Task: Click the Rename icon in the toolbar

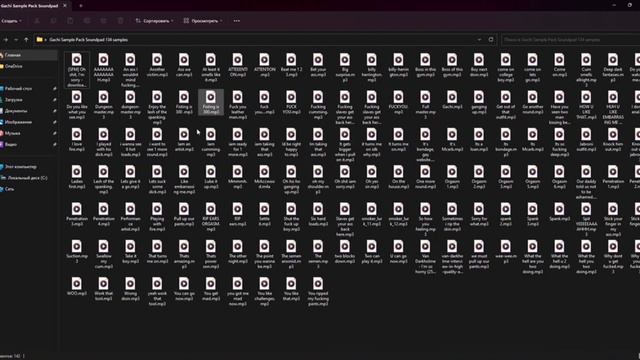Action: (x=87, y=21)
